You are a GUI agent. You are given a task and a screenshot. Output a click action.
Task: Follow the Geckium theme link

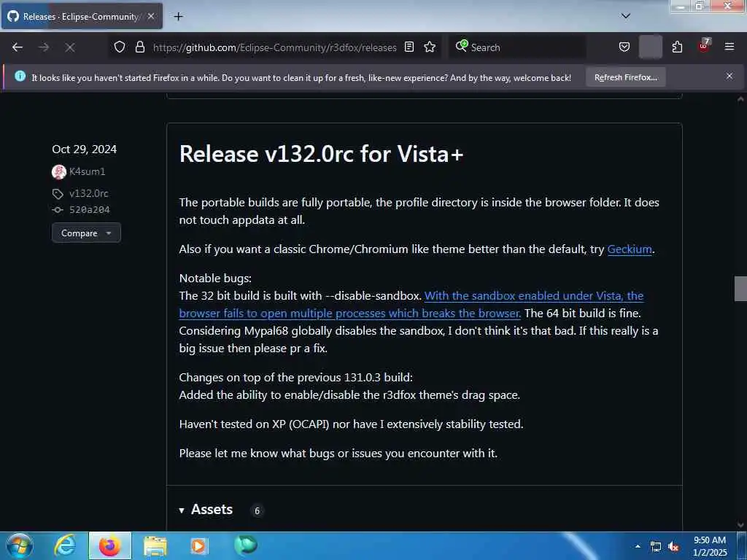(630, 249)
